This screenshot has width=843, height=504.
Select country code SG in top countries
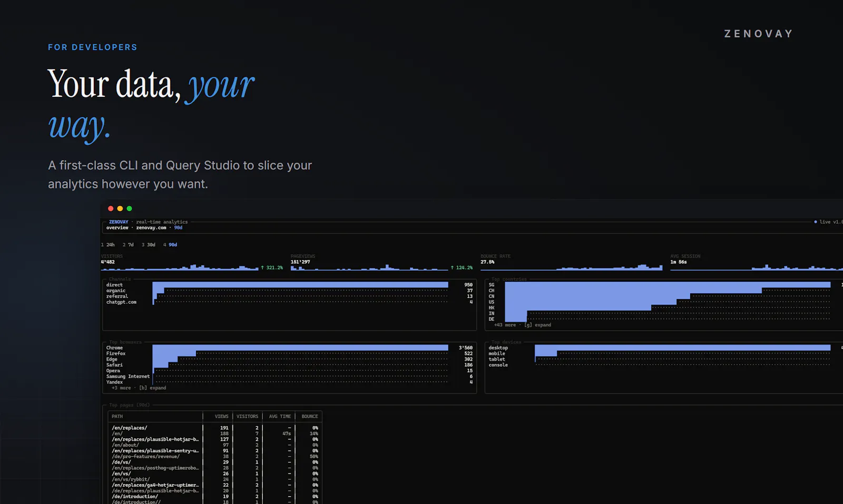pos(492,285)
